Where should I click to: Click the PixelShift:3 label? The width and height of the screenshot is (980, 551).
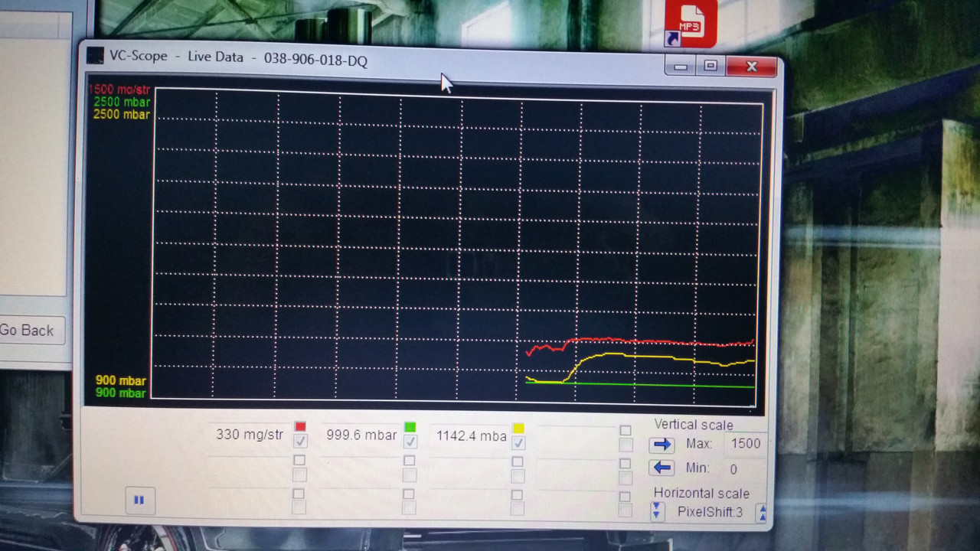(710, 512)
